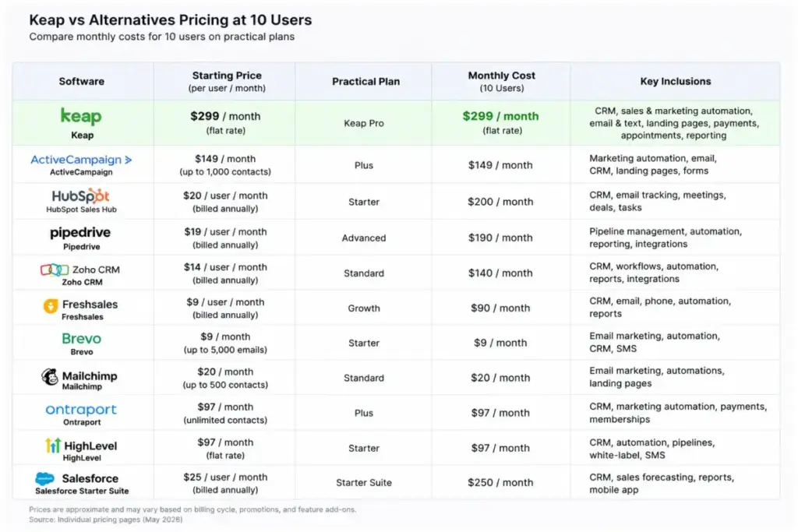Click Freshsales' CRM, email, phone inclusions text
Image resolution: width=798 pixels, height=532 pixels.
pyautogui.click(x=660, y=307)
